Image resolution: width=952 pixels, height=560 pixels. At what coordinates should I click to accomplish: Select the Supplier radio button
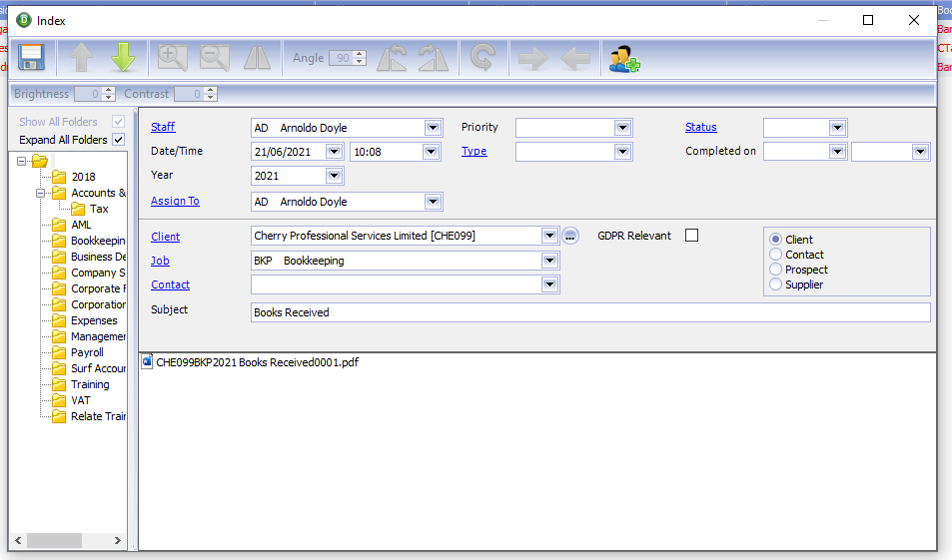tap(775, 283)
